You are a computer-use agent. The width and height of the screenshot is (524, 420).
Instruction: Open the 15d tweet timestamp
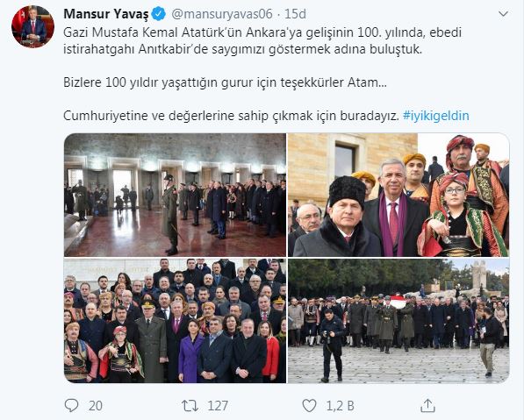click(x=295, y=14)
